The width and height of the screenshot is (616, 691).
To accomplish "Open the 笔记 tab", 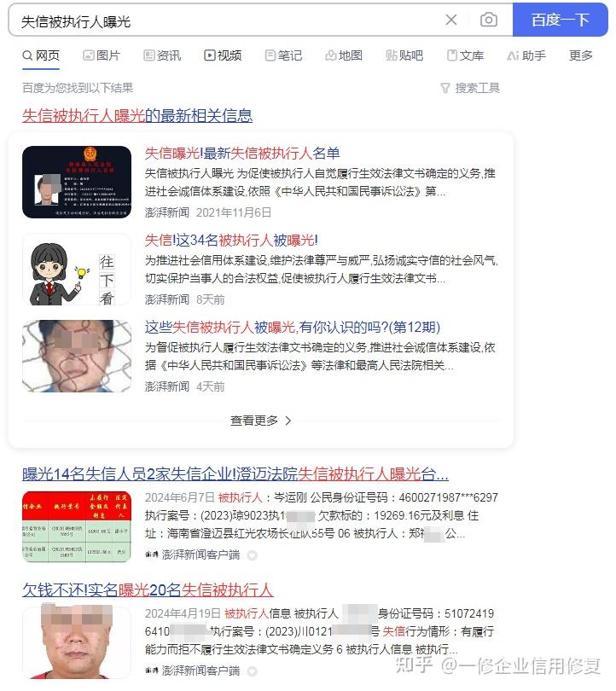I will coord(283,55).
